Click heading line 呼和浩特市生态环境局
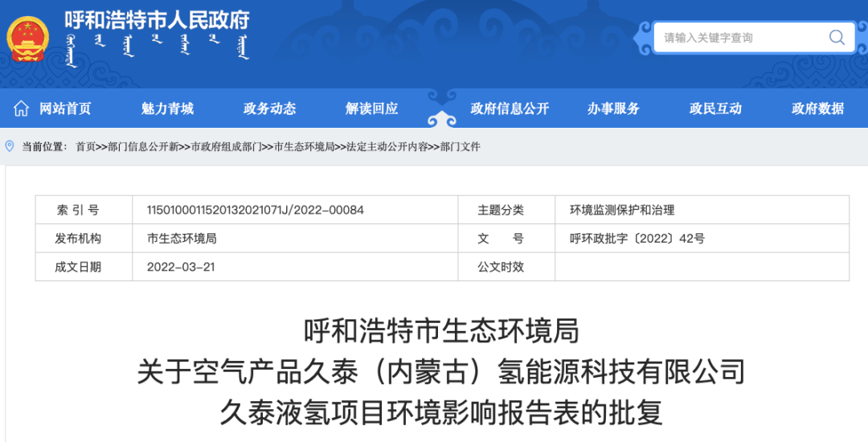 [x=441, y=331]
